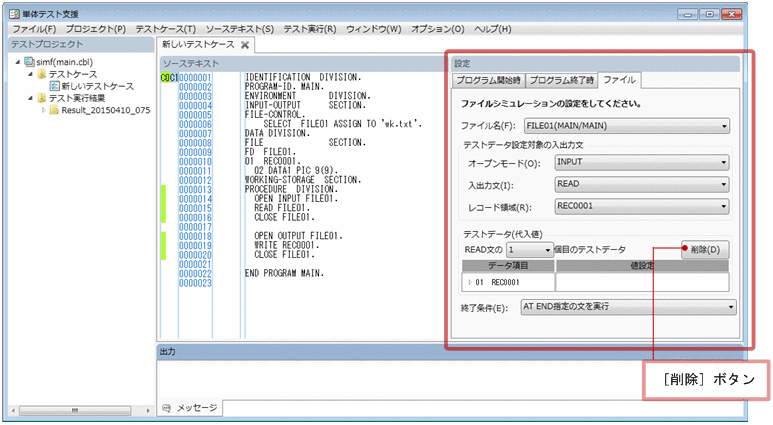Expand the 01 REC0001 data item row
773x425 pixels.
pyautogui.click(x=470, y=283)
